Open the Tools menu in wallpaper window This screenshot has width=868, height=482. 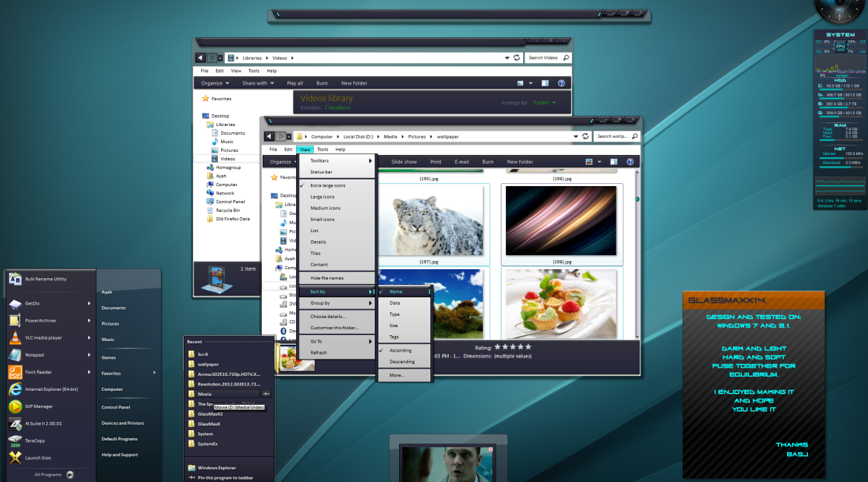click(323, 150)
